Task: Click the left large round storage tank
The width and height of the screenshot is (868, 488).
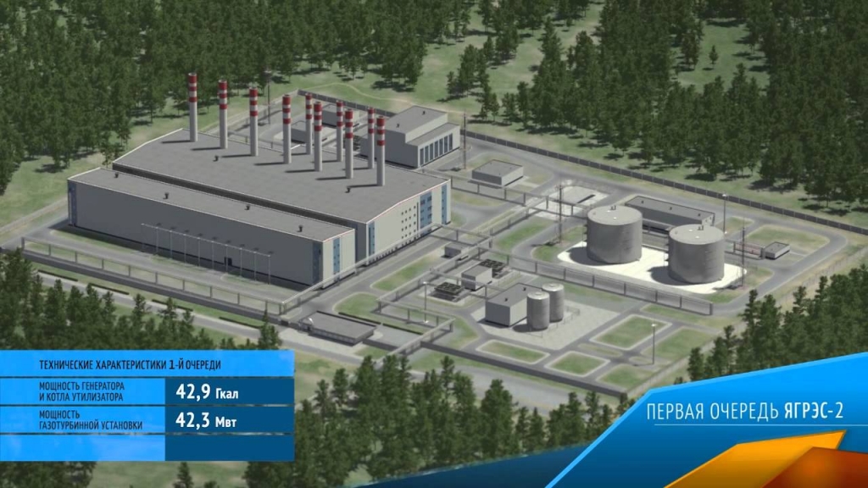Action: (613, 234)
